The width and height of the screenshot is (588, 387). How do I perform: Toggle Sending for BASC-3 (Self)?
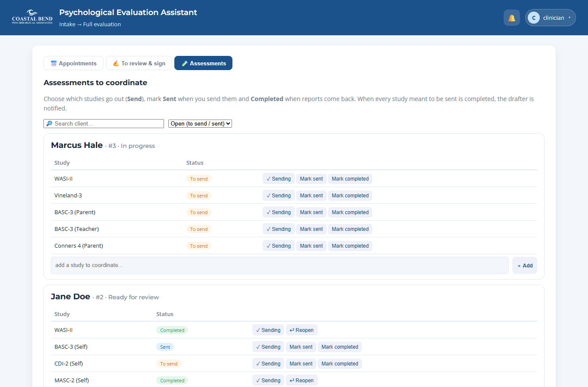pyautogui.click(x=268, y=347)
